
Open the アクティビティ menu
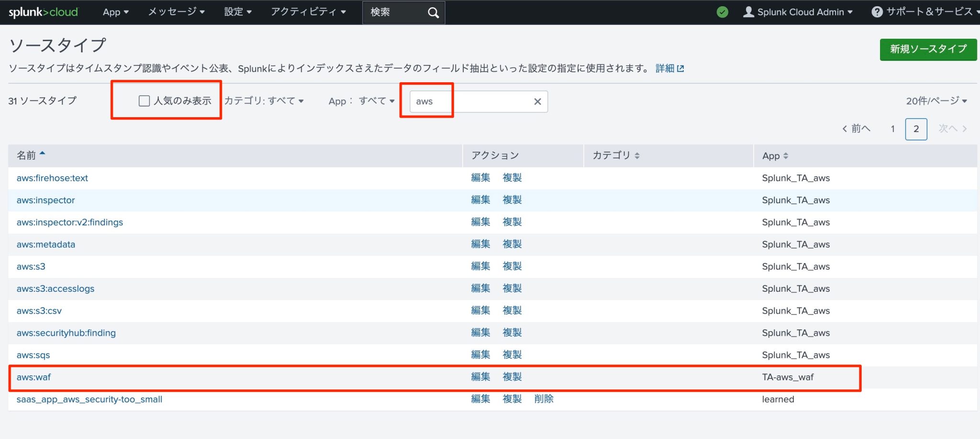click(308, 12)
